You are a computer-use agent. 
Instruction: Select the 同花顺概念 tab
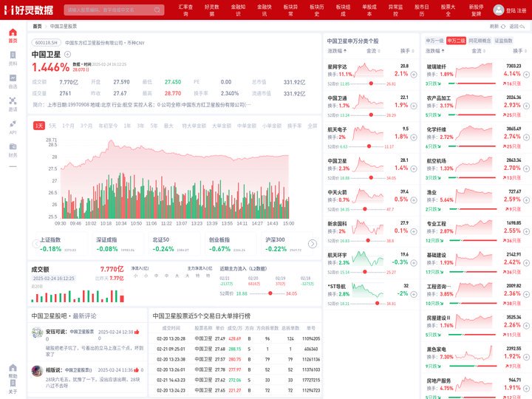(480, 41)
